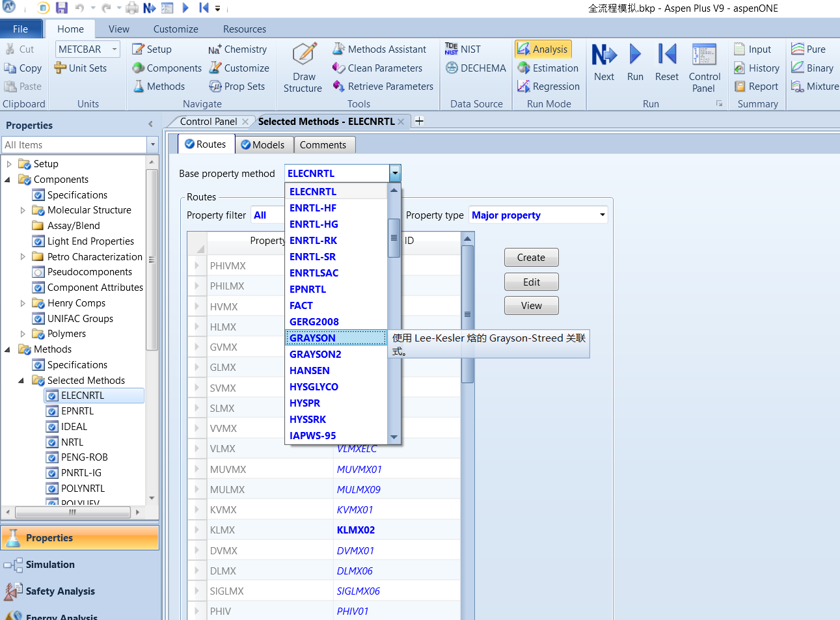The image size is (840, 620).
Task: Select Analysis run mode
Action: pos(543,49)
